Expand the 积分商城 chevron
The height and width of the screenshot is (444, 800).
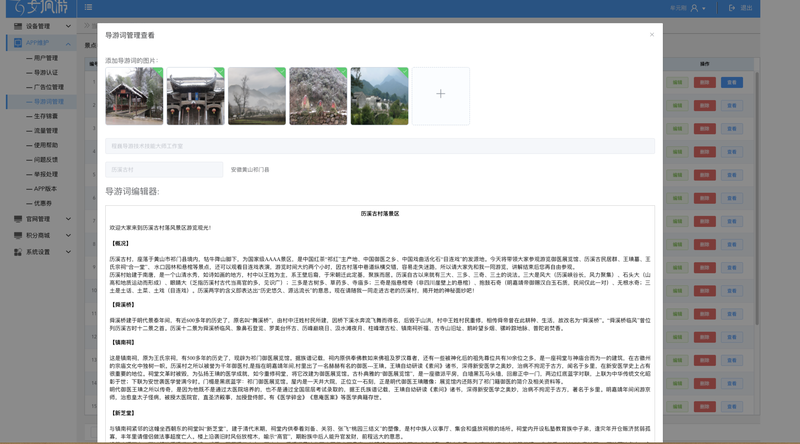point(68,235)
